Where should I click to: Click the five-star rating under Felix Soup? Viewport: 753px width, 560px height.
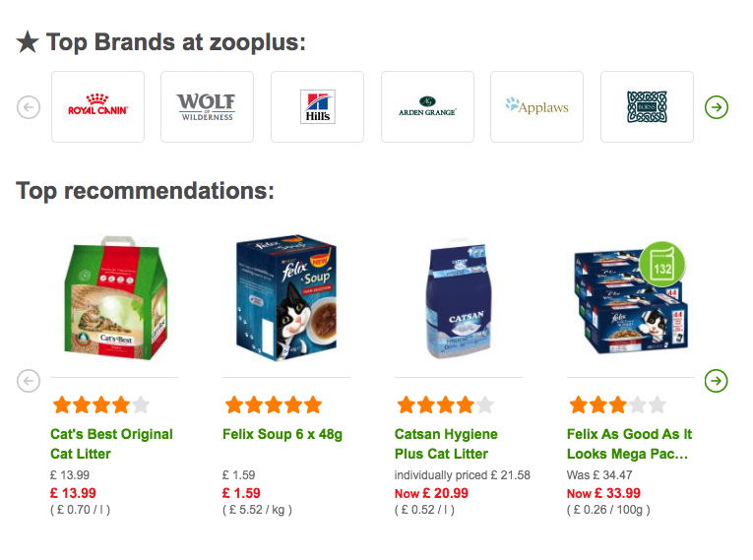tap(273, 404)
